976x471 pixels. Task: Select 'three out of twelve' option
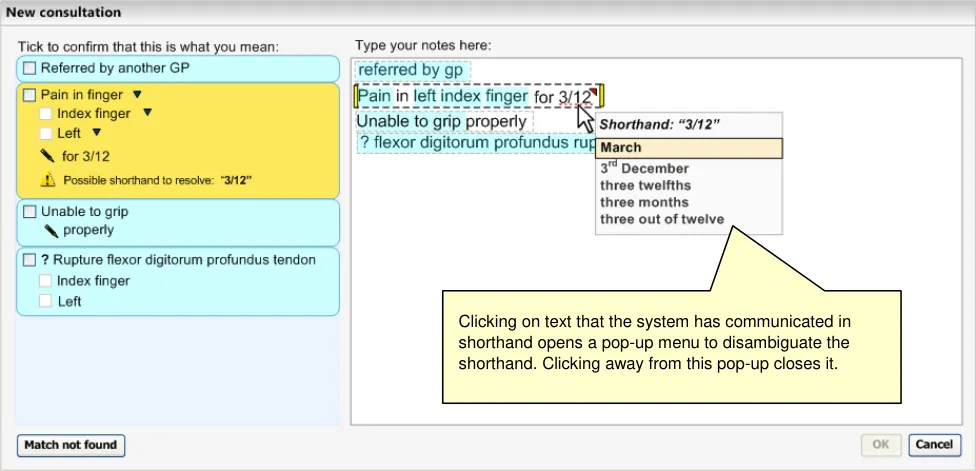tap(662, 219)
